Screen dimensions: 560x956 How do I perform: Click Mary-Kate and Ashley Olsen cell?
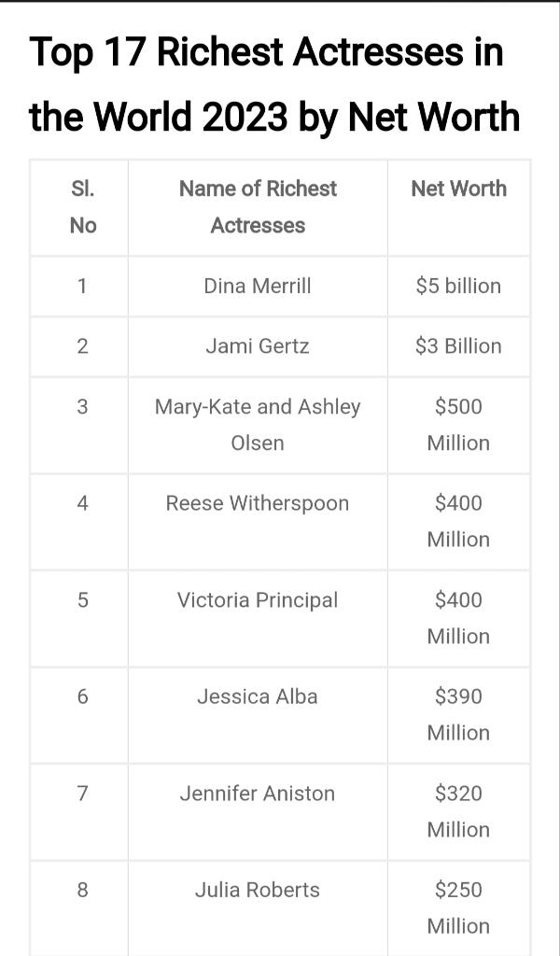click(x=258, y=425)
